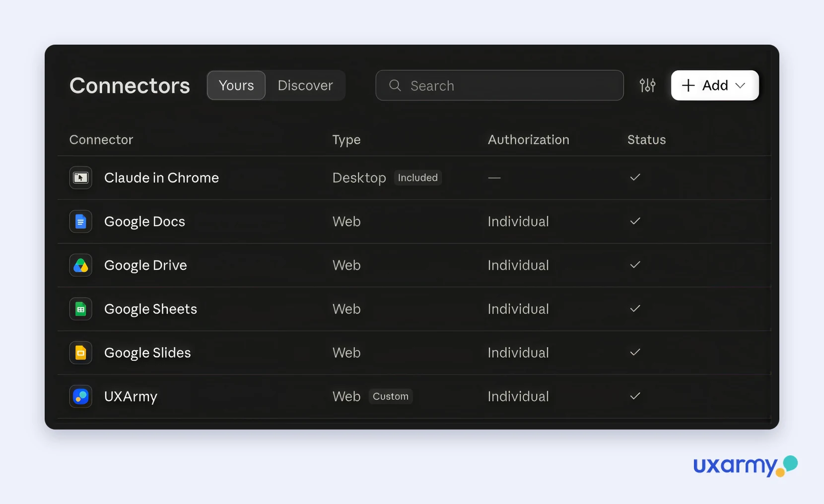Open the Google Sheets connector name

click(x=150, y=309)
